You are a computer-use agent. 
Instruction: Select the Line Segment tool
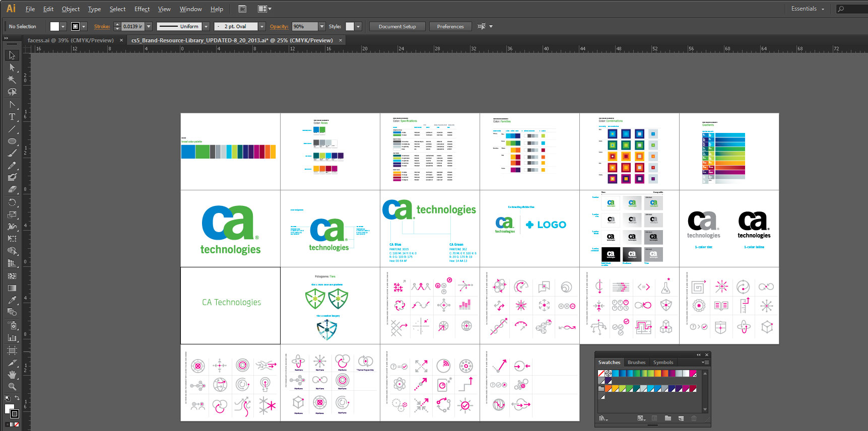(12, 129)
